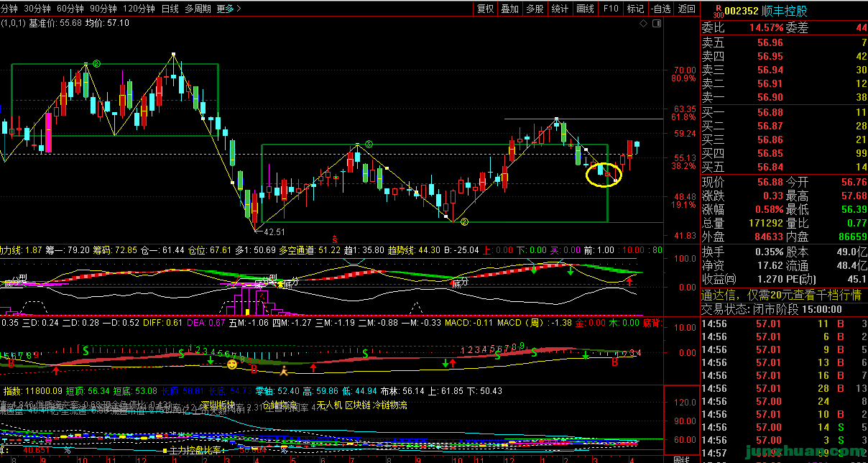
Task: Click the stock code 002352
Action: tap(742, 11)
